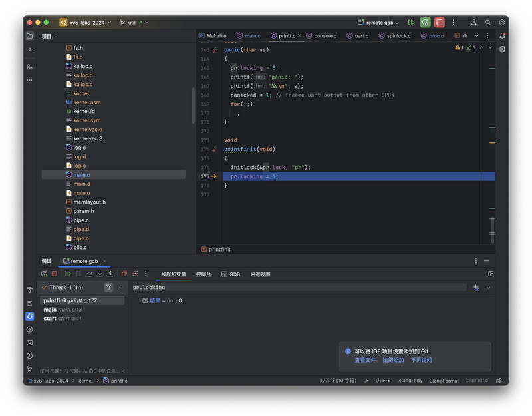532x416 pixels.
Task: Open kernel.asm in the project tree
Action: pos(87,103)
